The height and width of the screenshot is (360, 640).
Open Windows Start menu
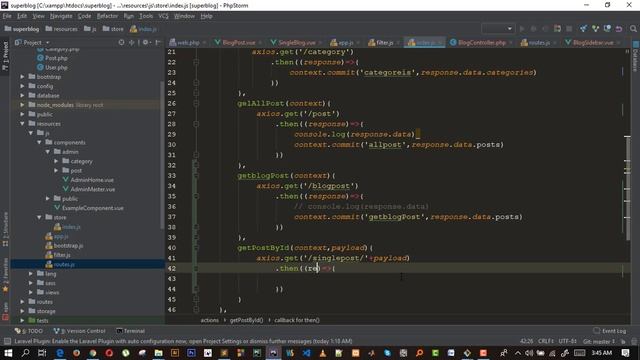point(8,353)
